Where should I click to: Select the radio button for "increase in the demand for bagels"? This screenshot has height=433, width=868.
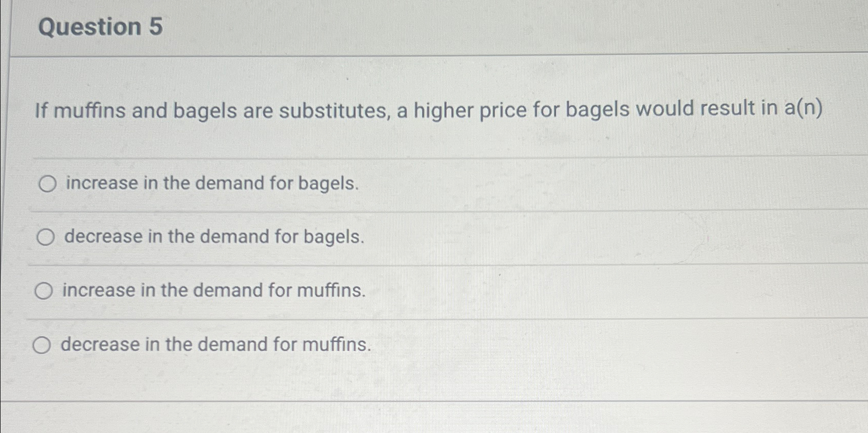click(x=48, y=184)
